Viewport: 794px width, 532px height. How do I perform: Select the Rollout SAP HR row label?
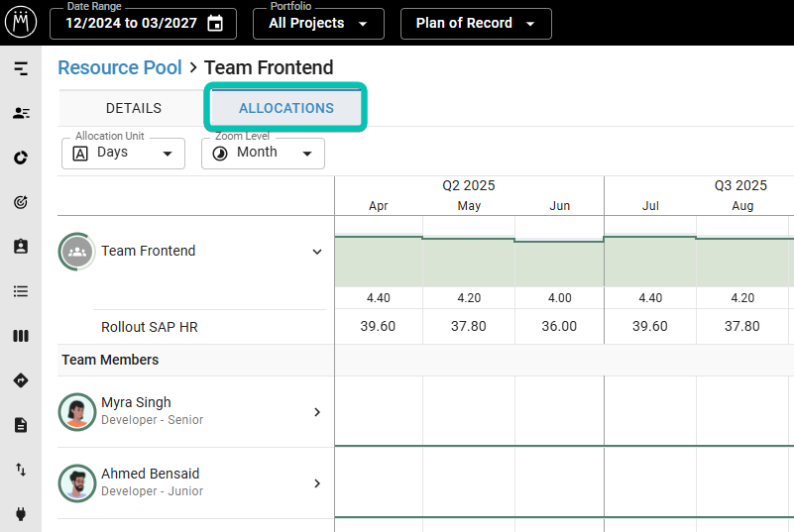point(150,327)
